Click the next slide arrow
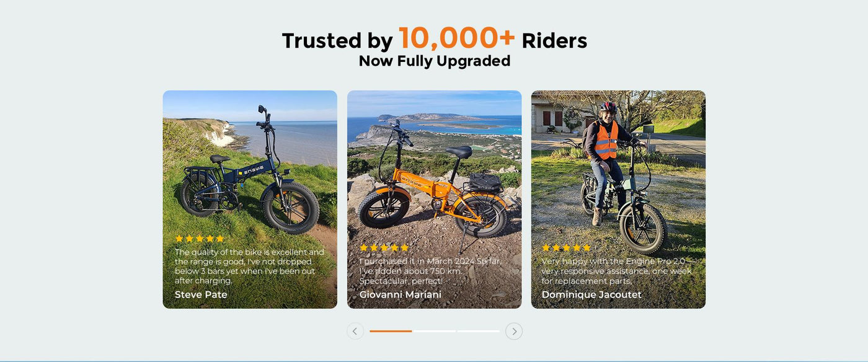The height and width of the screenshot is (362, 868). 514,331
